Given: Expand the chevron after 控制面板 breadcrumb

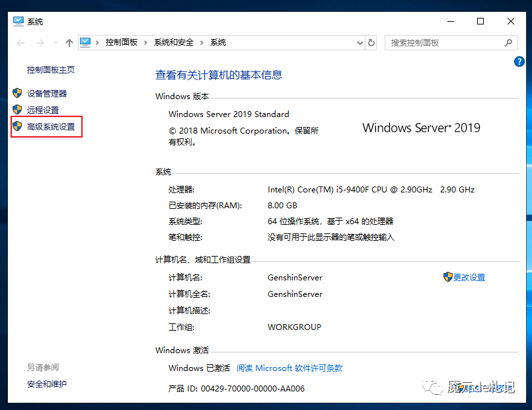Looking at the screenshot, I should pos(145,42).
